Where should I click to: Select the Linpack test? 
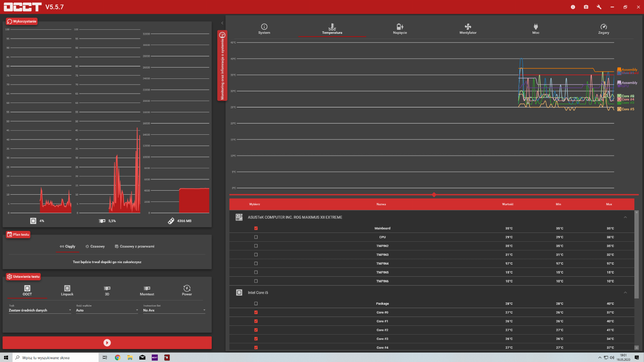coord(67,291)
